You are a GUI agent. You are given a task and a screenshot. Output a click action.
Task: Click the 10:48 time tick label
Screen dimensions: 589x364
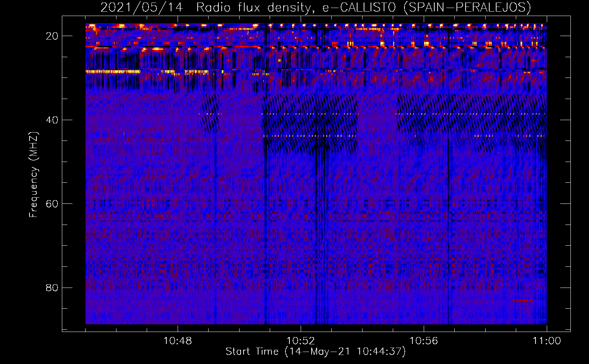tap(178, 341)
